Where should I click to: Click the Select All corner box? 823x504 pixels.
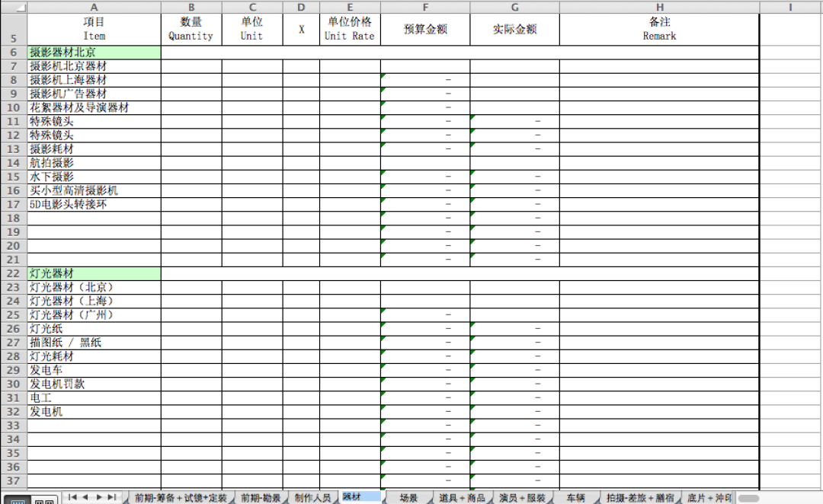click(14, 7)
